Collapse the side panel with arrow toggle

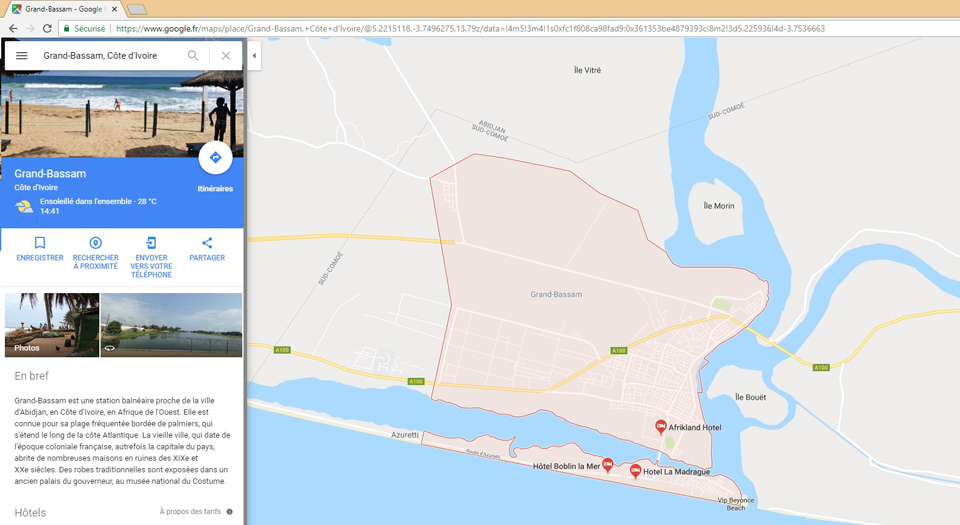[254, 56]
